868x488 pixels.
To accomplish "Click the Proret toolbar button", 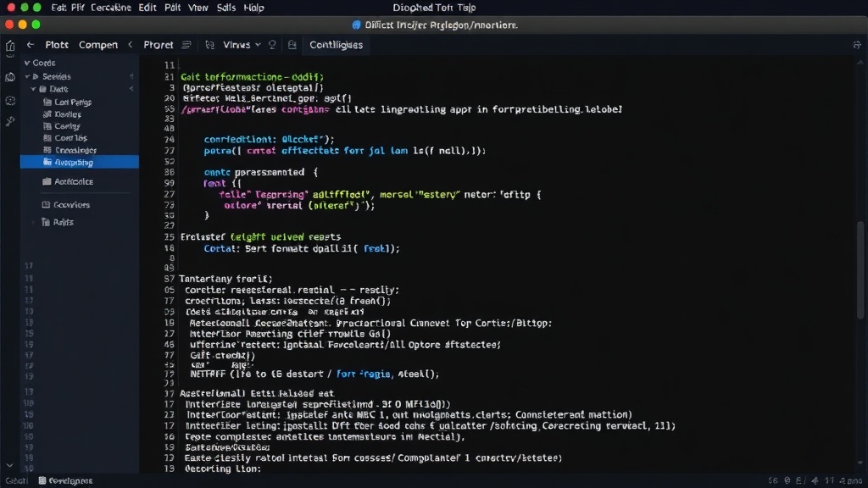I will tap(159, 45).
